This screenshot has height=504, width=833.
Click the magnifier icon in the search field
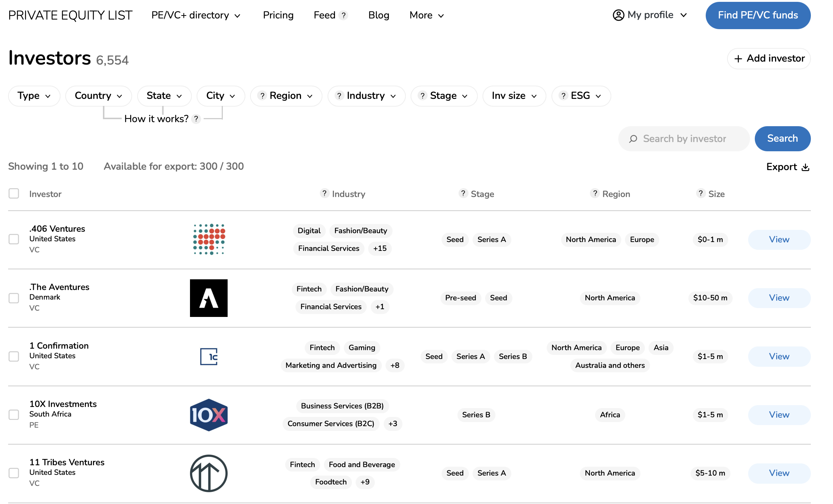633,139
